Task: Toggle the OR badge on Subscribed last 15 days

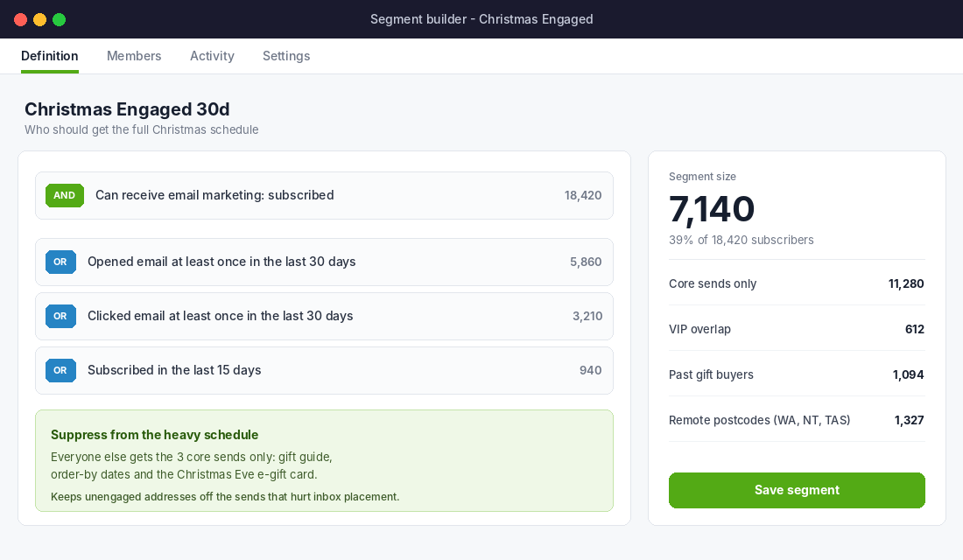Action: pyautogui.click(x=60, y=370)
